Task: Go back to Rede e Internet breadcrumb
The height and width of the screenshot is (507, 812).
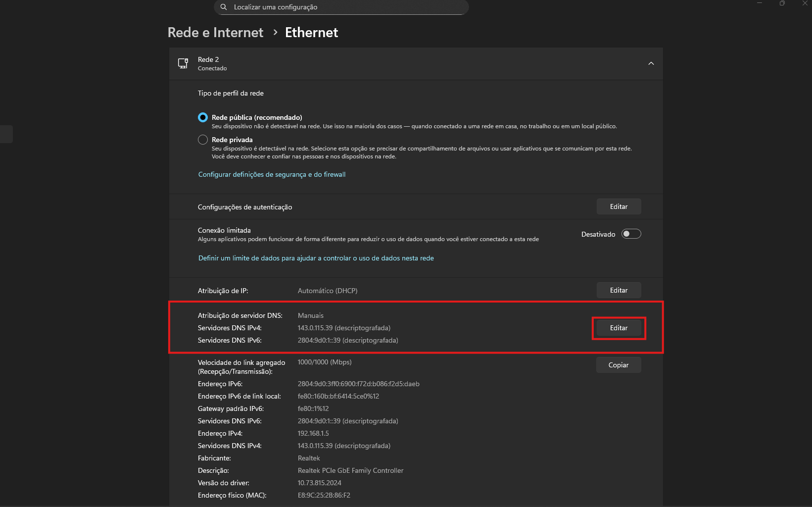Action: [x=215, y=33]
